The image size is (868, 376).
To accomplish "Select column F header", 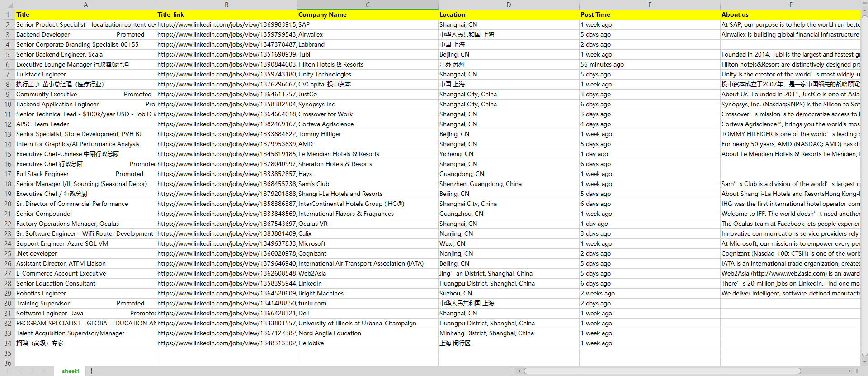I will tap(791, 5).
